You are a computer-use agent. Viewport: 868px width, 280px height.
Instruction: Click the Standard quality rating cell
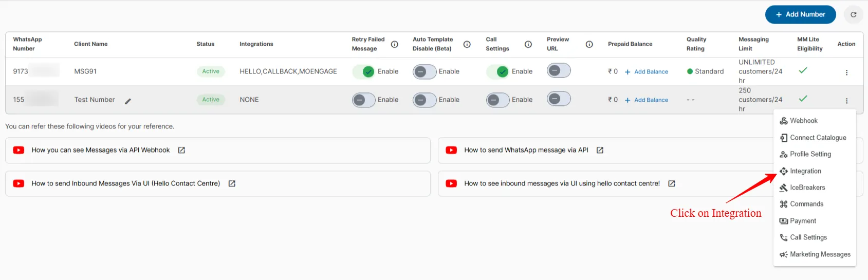705,71
